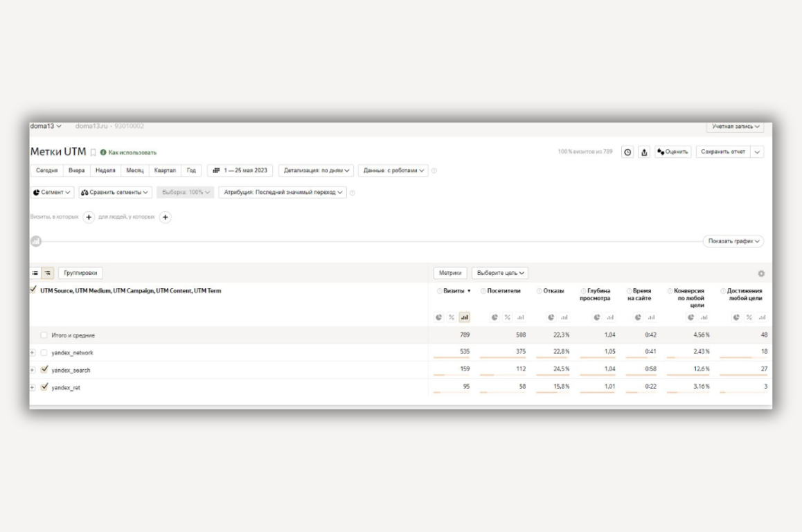Select pie chart icon under Время на сайте
Image resolution: width=802 pixels, height=532 pixels.
pos(638,318)
